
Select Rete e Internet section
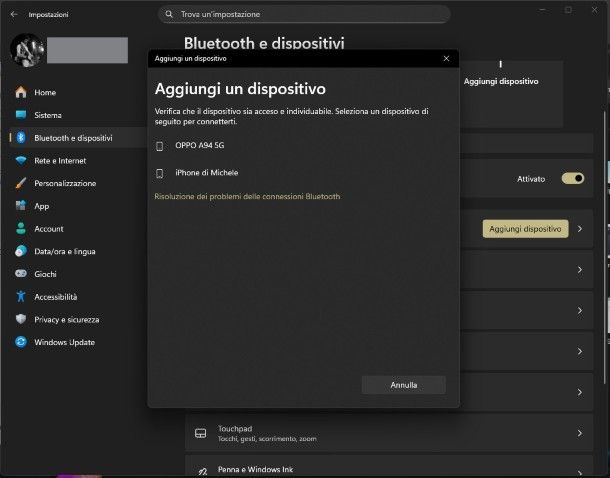click(78, 161)
